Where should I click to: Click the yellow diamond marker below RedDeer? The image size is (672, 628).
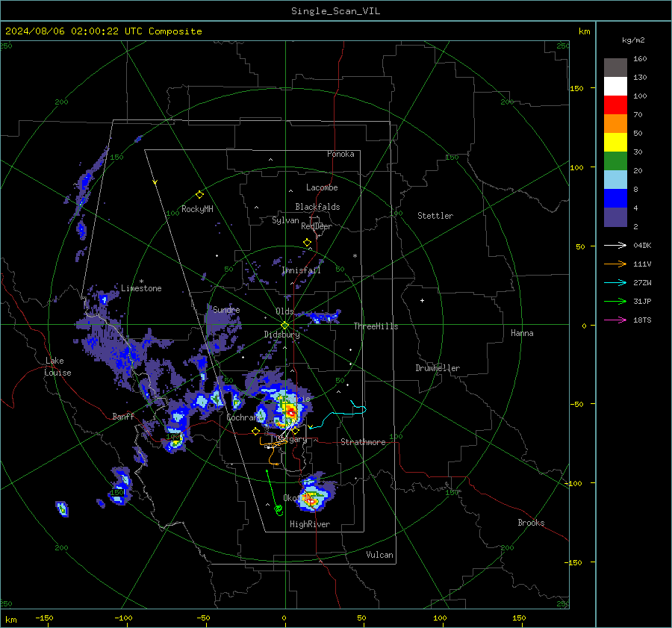307,243
